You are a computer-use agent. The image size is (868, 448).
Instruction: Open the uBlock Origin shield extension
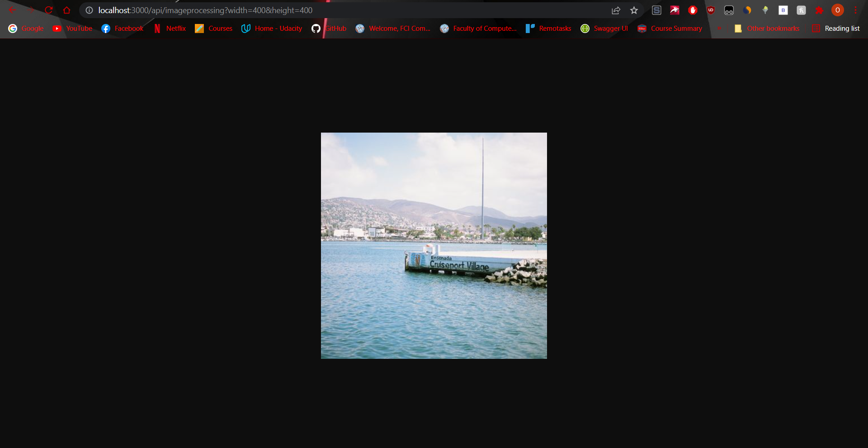point(711,10)
